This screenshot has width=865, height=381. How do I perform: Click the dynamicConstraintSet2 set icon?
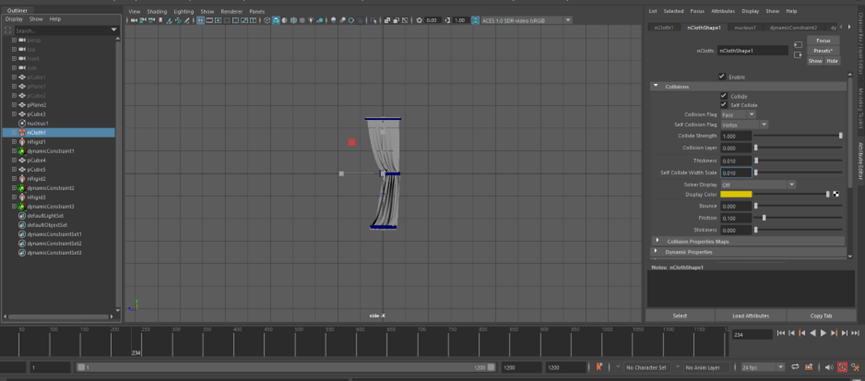click(23, 243)
